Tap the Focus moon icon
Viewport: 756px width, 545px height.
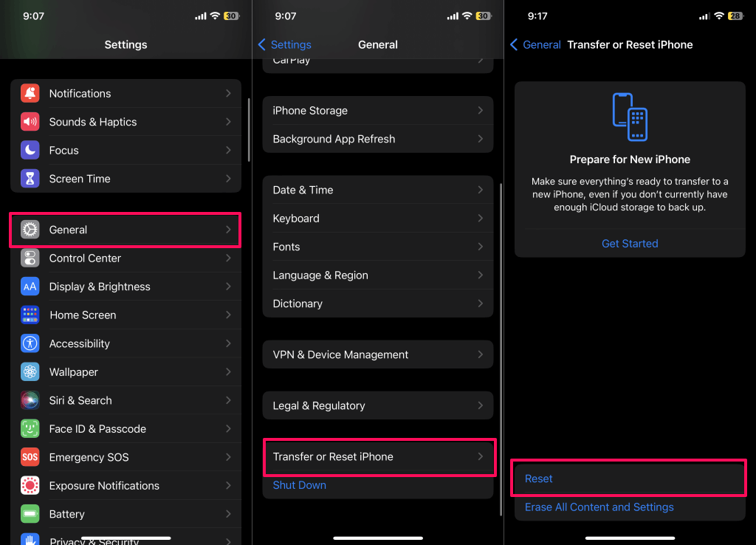click(30, 151)
